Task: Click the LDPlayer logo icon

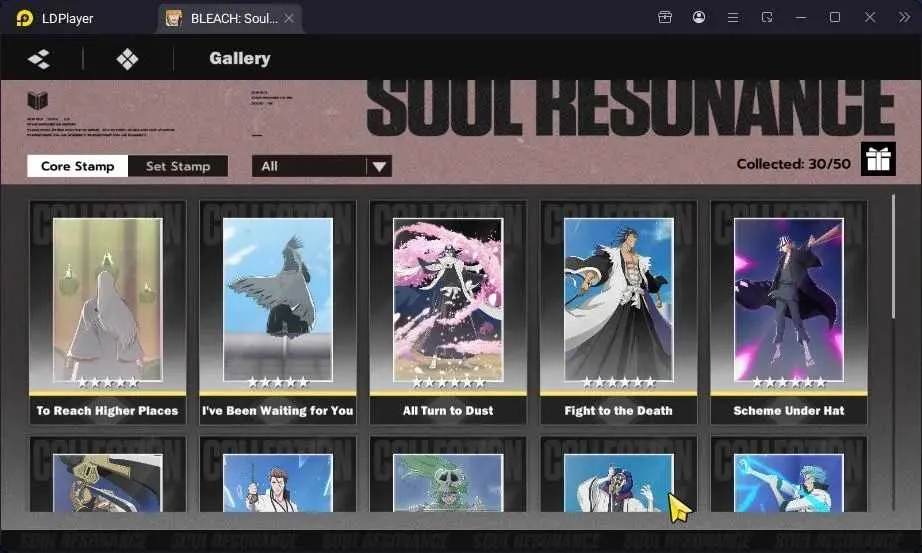Action: coord(24,18)
